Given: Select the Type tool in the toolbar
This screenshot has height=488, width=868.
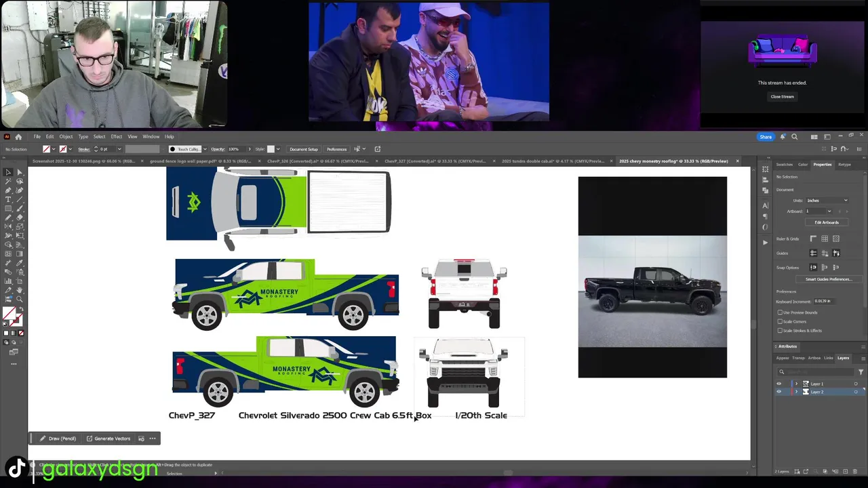Looking at the screenshot, I should click(x=8, y=199).
